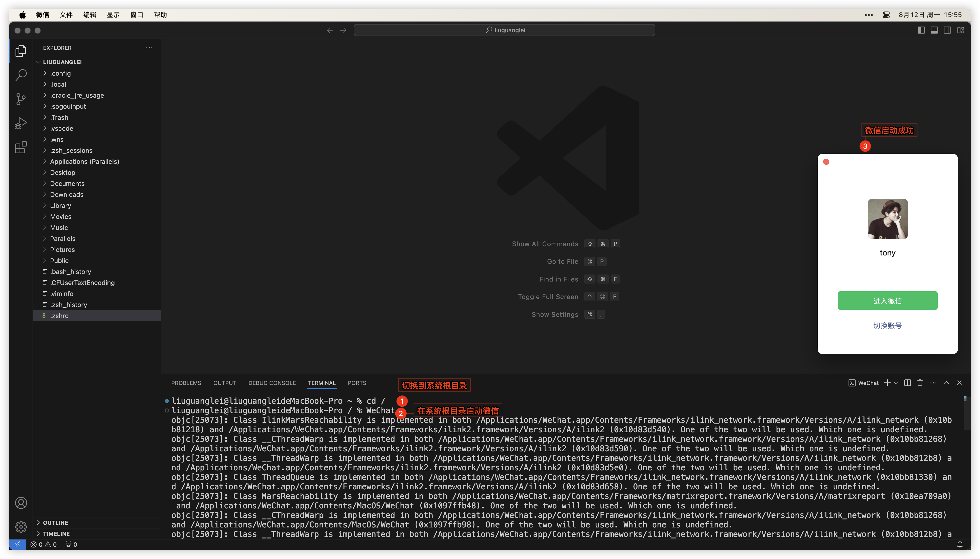Open the Search view in activity bar
Viewport: 980px width, 559px height.
[x=21, y=75]
